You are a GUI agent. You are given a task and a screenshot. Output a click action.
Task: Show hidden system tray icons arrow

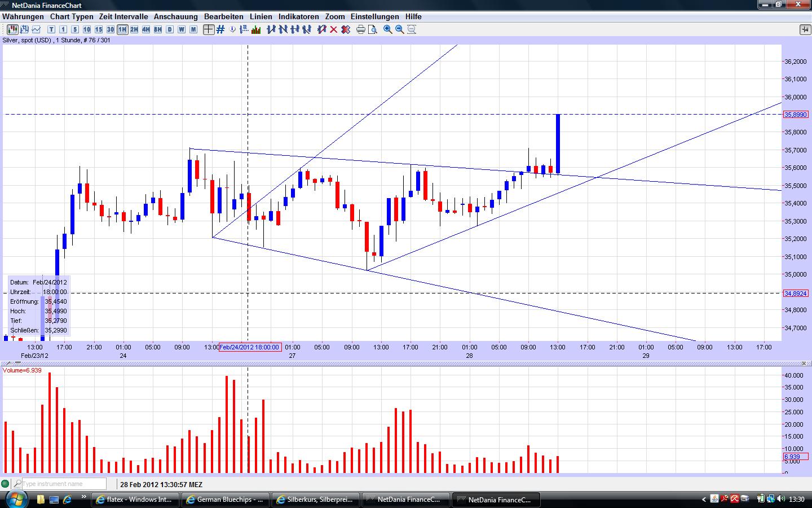pyautogui.click(x=704, y=500)
